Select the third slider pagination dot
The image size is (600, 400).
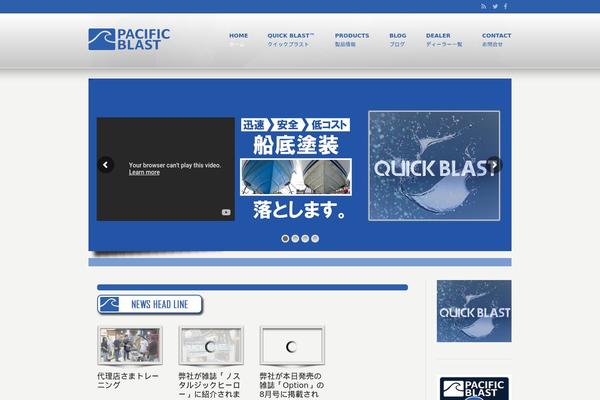[305, 238]
